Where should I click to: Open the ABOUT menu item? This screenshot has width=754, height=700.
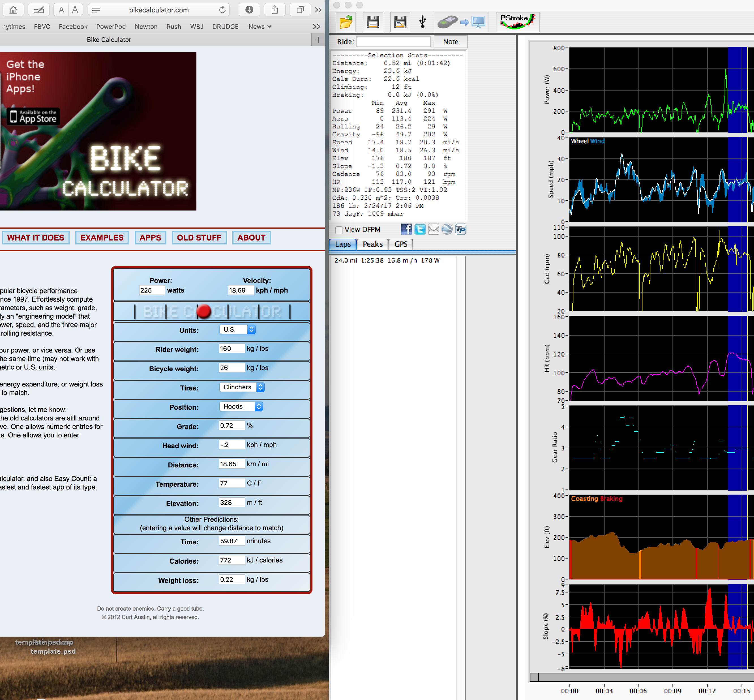[252, 238]
